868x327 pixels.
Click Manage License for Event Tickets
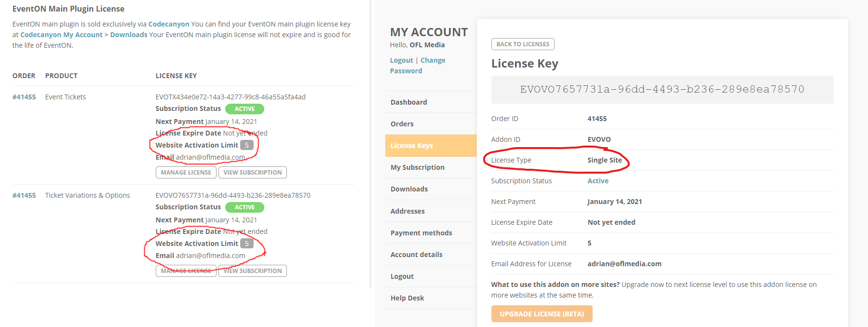pos(186,173)
